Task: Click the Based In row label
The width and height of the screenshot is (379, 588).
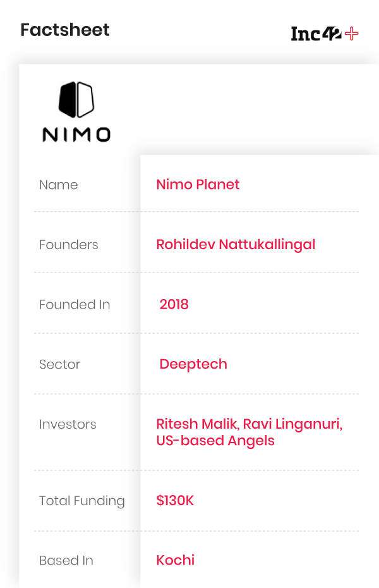Action: pyautogui.click(x=66, y=560)
